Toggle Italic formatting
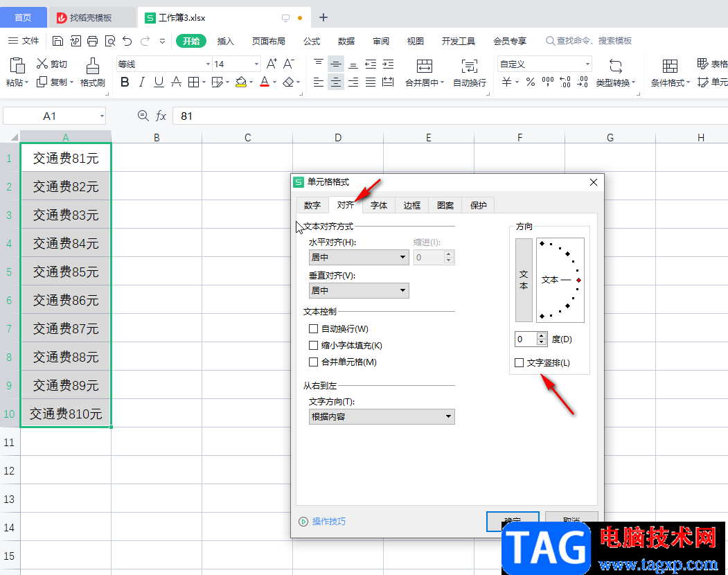 click(x=141, y=82)
